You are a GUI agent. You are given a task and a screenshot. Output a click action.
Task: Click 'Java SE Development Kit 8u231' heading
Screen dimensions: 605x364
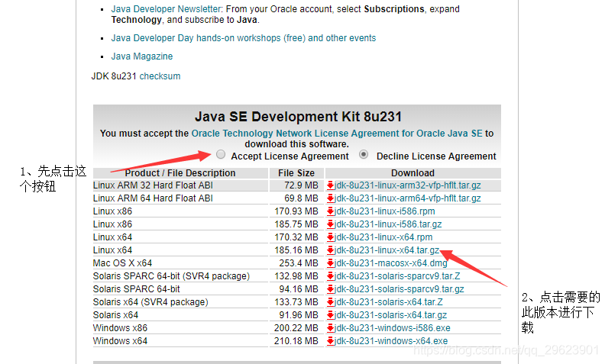(x=298, y=117)
